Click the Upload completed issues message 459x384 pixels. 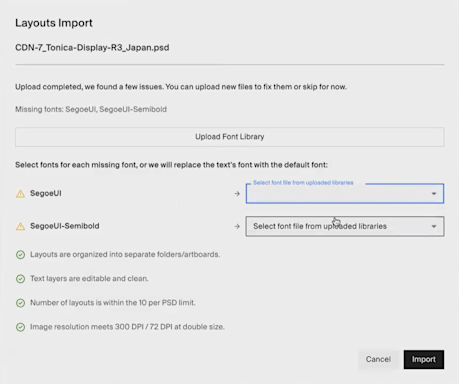coord(181,87)
